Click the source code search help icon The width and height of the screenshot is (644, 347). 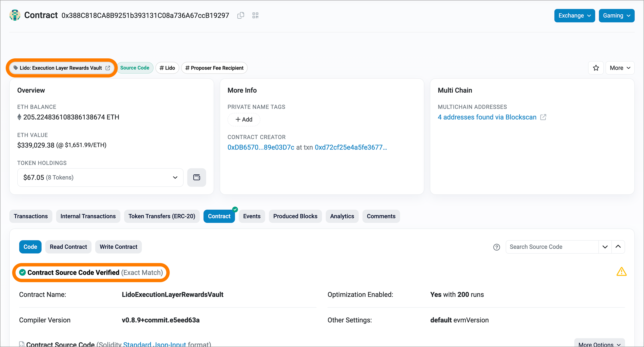pos(496,247)
